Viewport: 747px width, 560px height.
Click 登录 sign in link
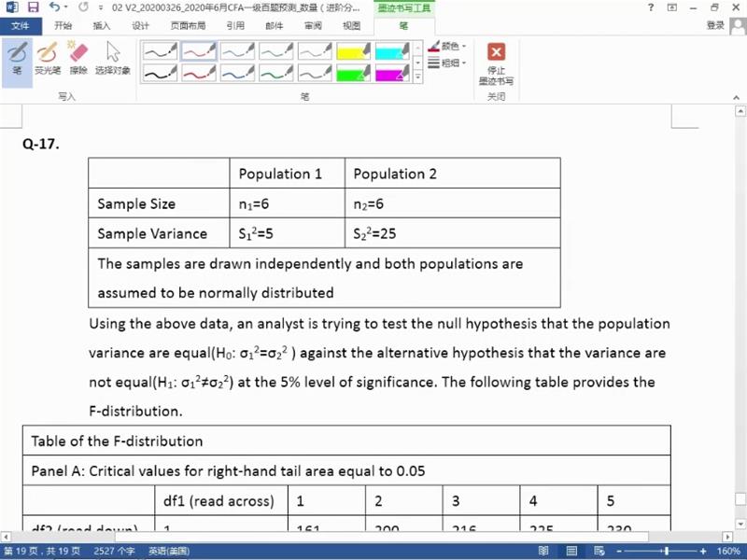pyautogui.click(x=715, y=26)
